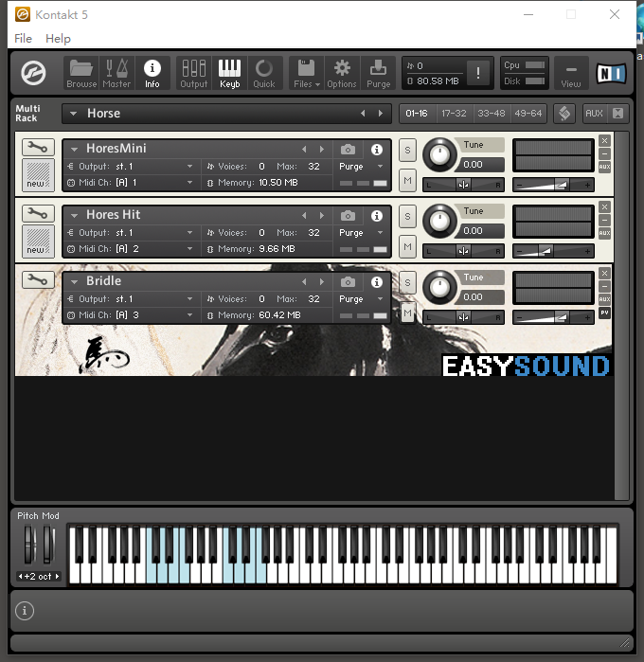The width and height of the screenshot is (644, 662).
Task: Open the Help menu
Action: point(59,39)
